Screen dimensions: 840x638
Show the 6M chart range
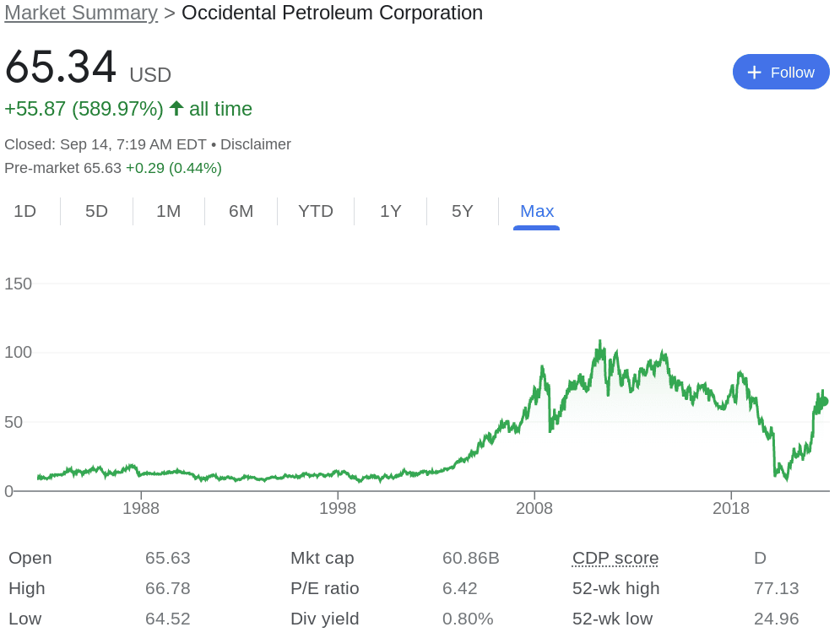pos(241,211)
